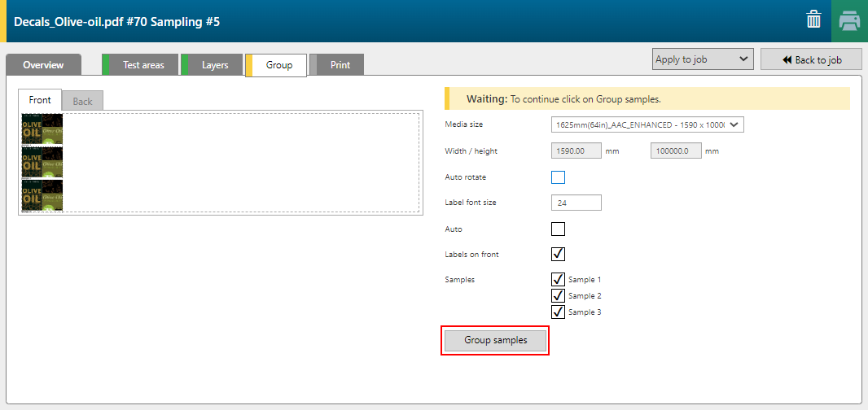Screen dimensions: 868x410
Task: Toggle the Auto checkbox
Action: (x=558, y=229)
